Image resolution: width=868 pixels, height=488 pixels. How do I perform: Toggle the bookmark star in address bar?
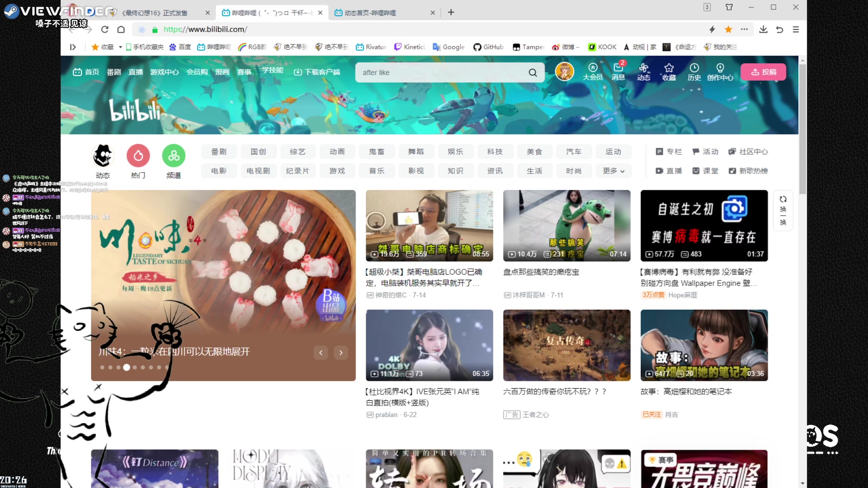(x=728, y=29)
